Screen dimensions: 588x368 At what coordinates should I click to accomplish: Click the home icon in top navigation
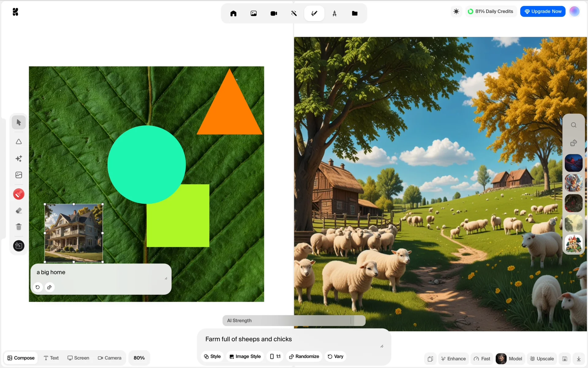coord(233,13)
